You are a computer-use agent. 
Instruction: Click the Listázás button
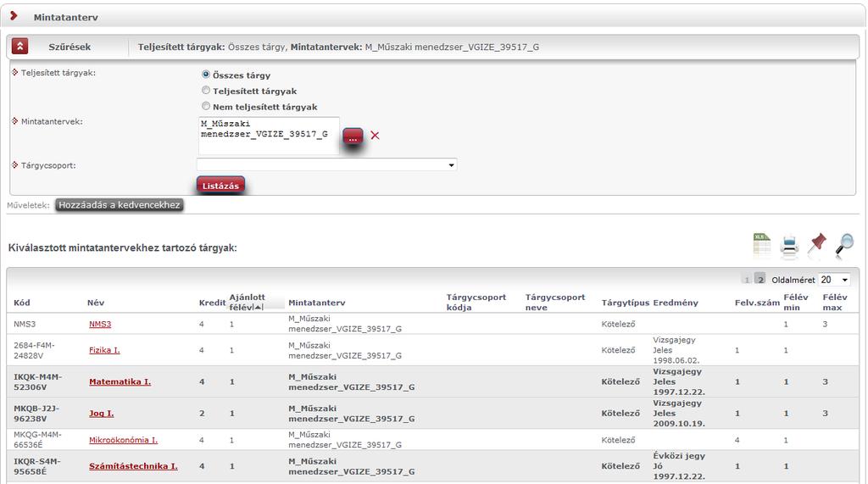tap(220, 186)
